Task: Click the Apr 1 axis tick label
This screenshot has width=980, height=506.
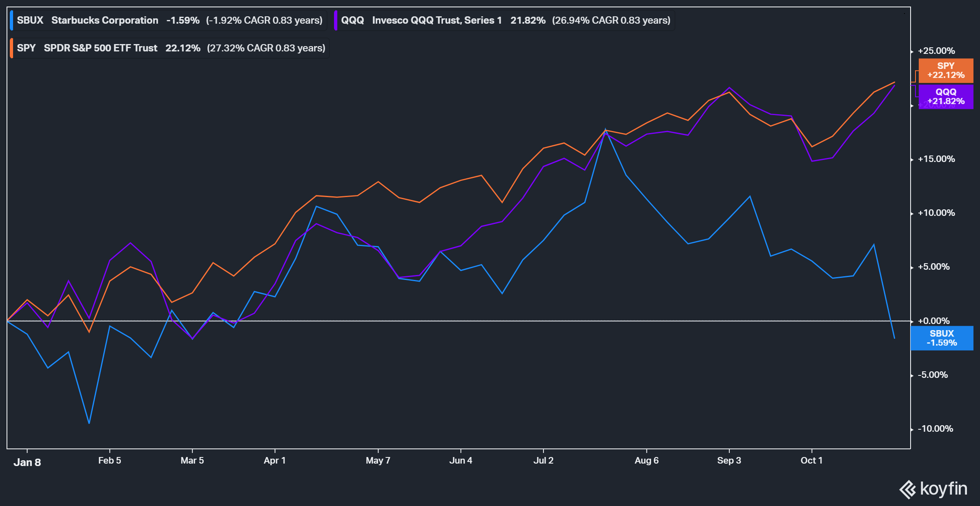Action: click(x=274, y=461)
